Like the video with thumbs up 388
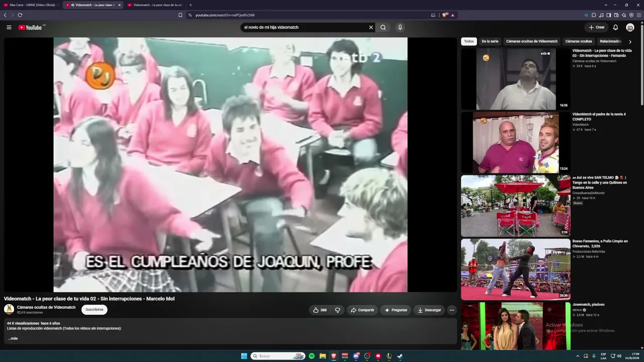This screenshot has width=644, height=362. pyautogui.click(x=319, y=310)
